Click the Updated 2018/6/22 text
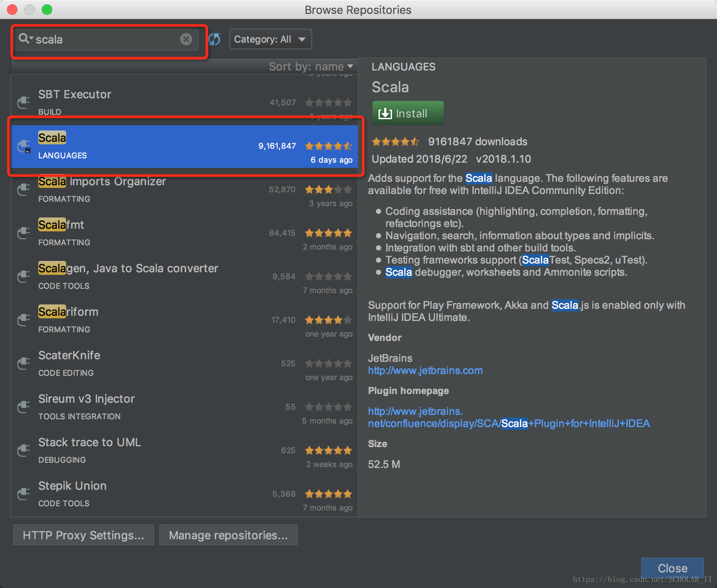Screen dimensions: 717x588 (419, 159)
